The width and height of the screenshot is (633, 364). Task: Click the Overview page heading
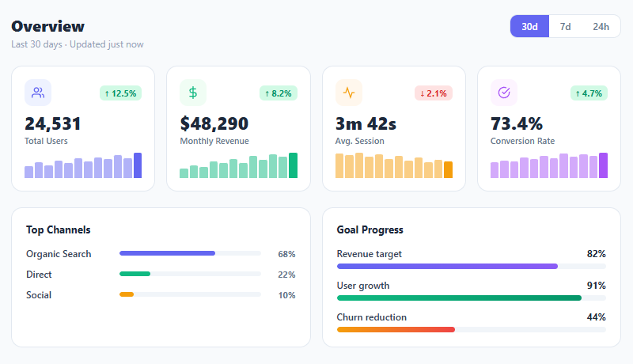(x=48, y=26)
